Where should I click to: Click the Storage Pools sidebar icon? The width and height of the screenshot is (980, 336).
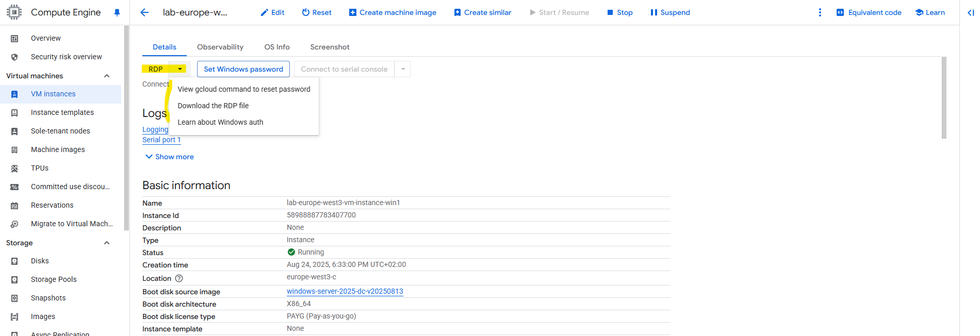point(14,279)
